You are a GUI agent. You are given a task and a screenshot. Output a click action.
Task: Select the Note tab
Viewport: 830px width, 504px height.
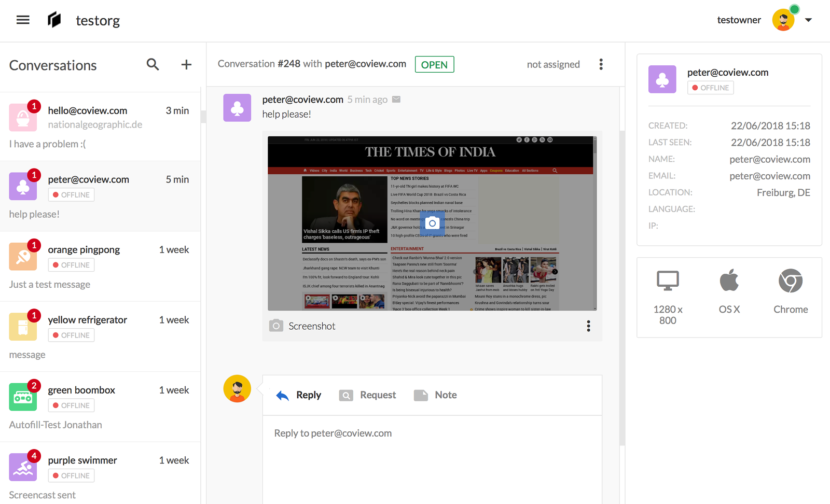click(435, 395)
